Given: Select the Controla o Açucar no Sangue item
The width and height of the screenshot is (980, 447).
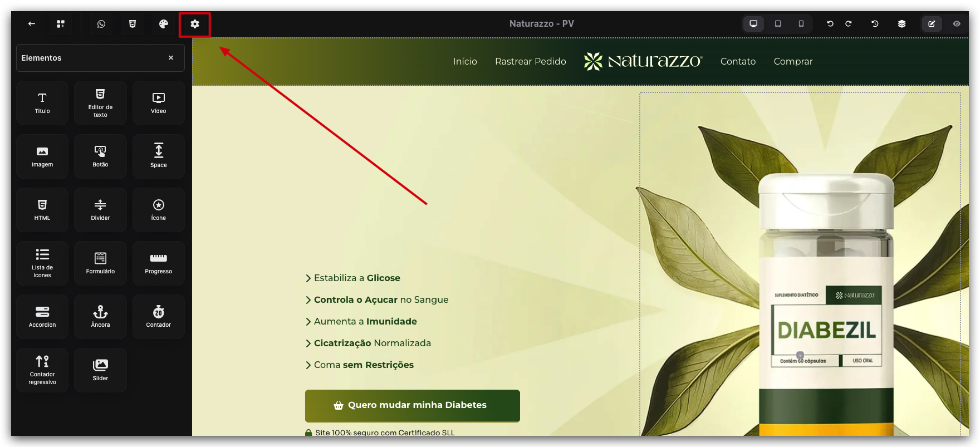Looking at the screenshot, I should (377, 299).
